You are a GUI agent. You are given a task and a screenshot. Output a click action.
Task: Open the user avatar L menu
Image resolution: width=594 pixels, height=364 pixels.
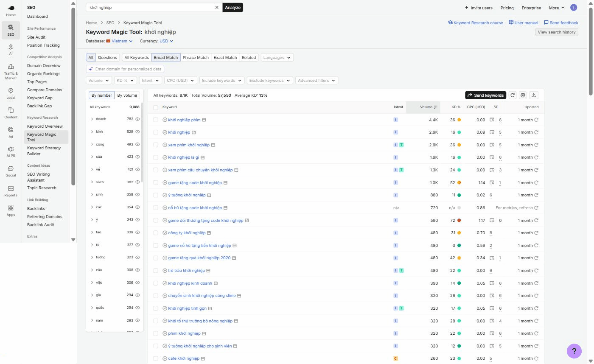[574, 8]
